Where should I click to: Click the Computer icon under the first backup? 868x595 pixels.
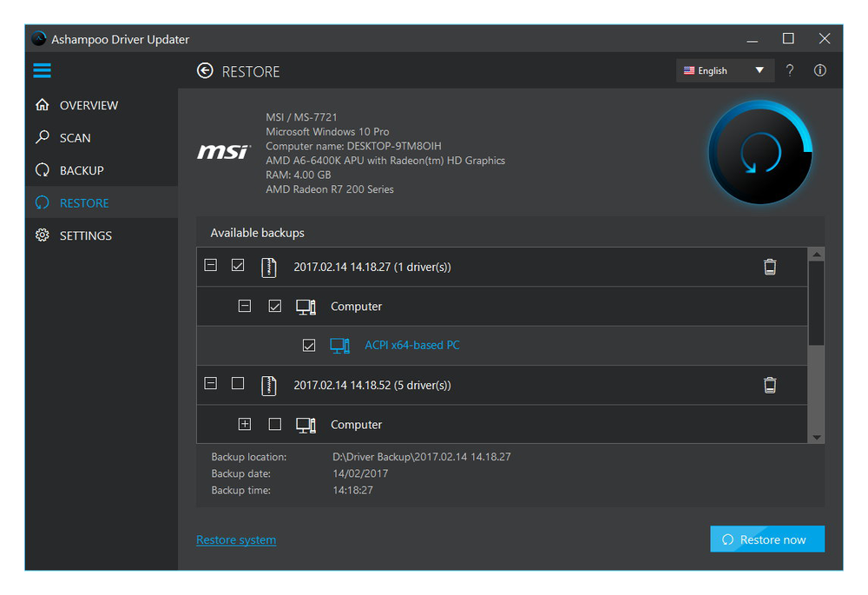click(x=306, y=307)
